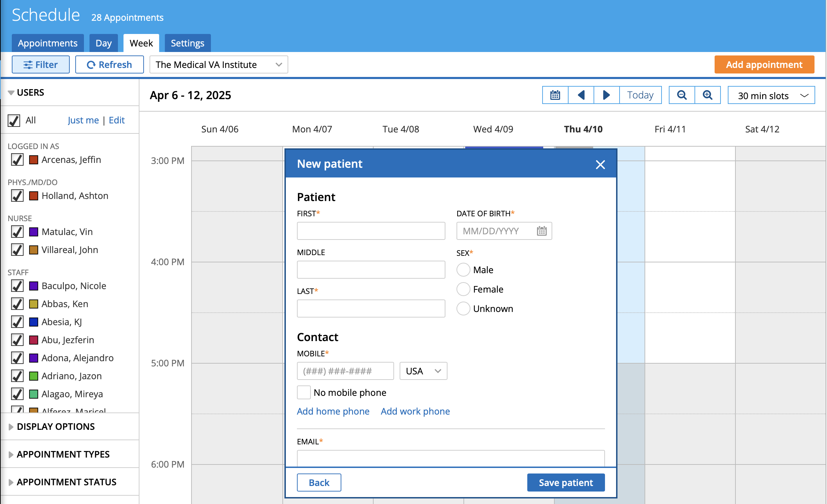Image resolution: width=827 pixels, height=504 pixels.
Task: Open The Medical VA Institute dropdown
Action: pos(219,64)
